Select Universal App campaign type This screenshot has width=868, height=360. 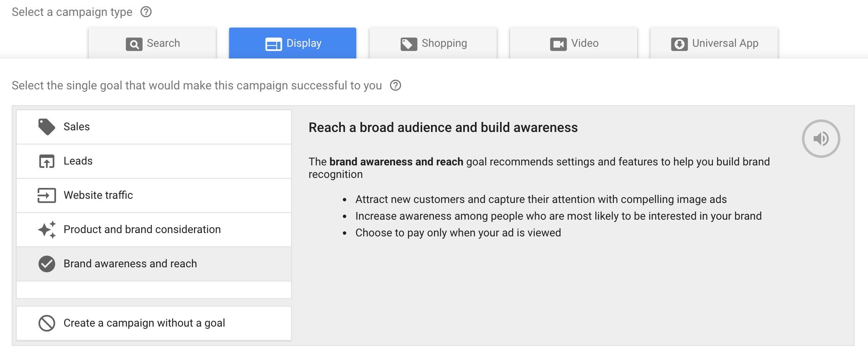click(x=714, y=43)
